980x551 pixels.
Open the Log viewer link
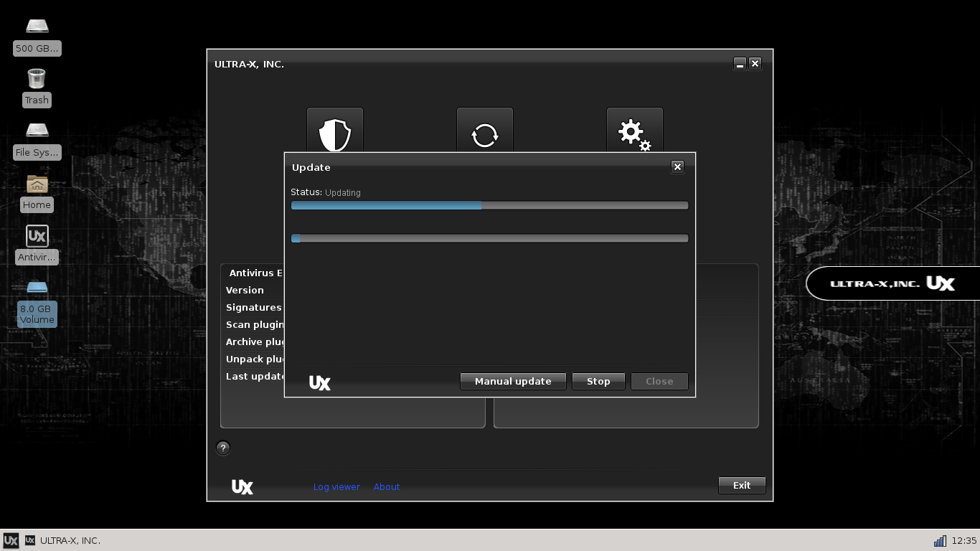point(336,487)
